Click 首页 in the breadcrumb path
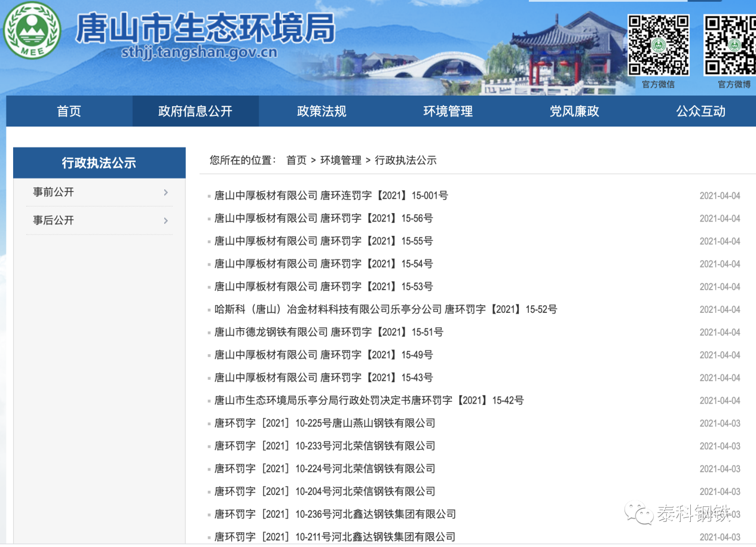This screenshot has width=756, height=547. tap(296, 160)
